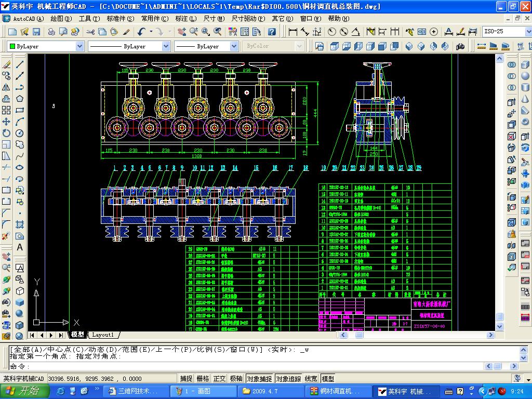
Task: Open the 绘图(D) menu
Action: point(61,19)
